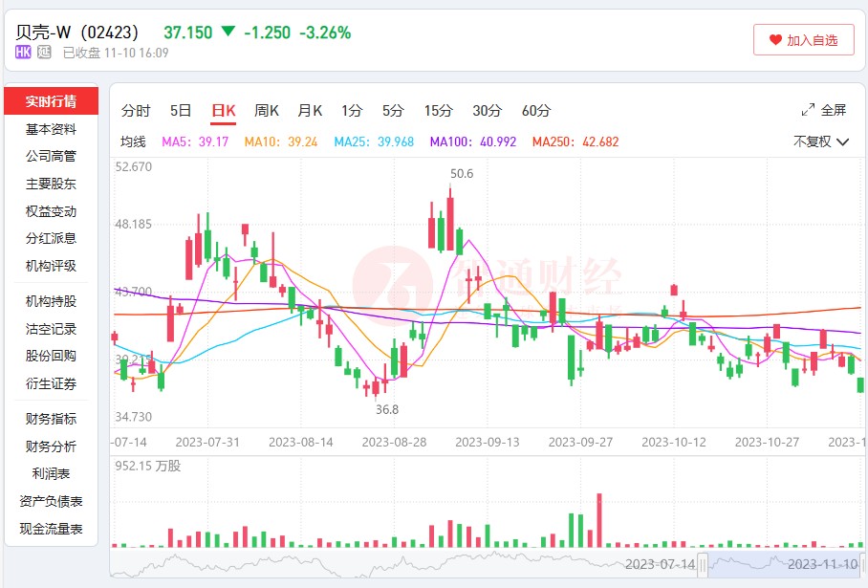Switch to the 15分 chart tab
This screenshot has height=588, width=868.
(x=439, y=111)
